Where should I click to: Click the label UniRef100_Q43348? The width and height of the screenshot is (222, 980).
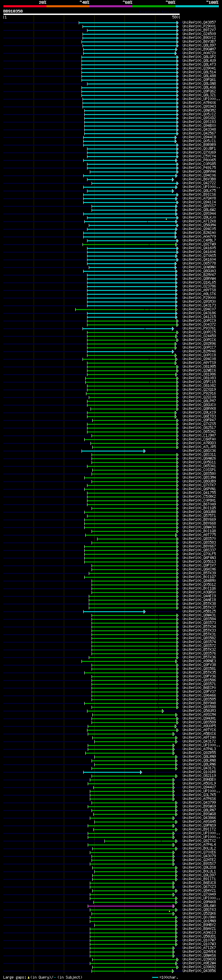pos(199,129)
